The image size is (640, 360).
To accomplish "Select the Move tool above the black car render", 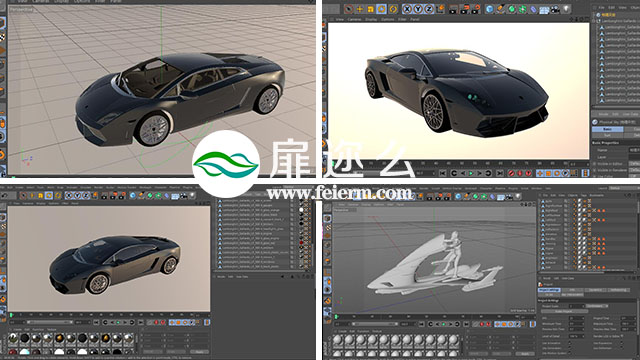I will (x=360, y=9).
